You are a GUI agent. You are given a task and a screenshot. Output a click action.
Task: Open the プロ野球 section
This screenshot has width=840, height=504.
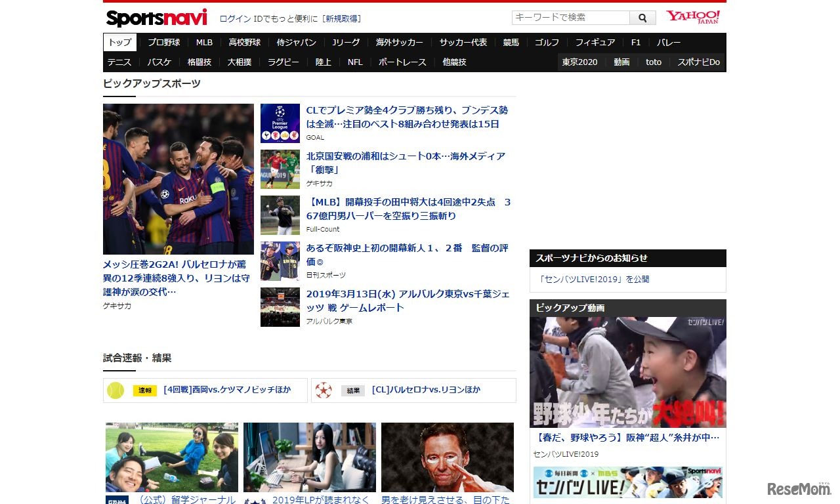tap(163, 42)
